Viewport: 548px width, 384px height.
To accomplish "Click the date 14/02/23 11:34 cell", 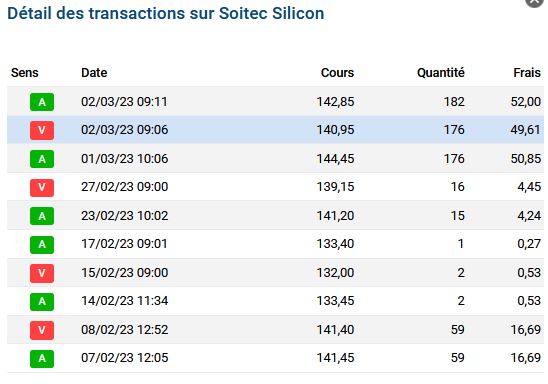I will [x=125, y=301].
